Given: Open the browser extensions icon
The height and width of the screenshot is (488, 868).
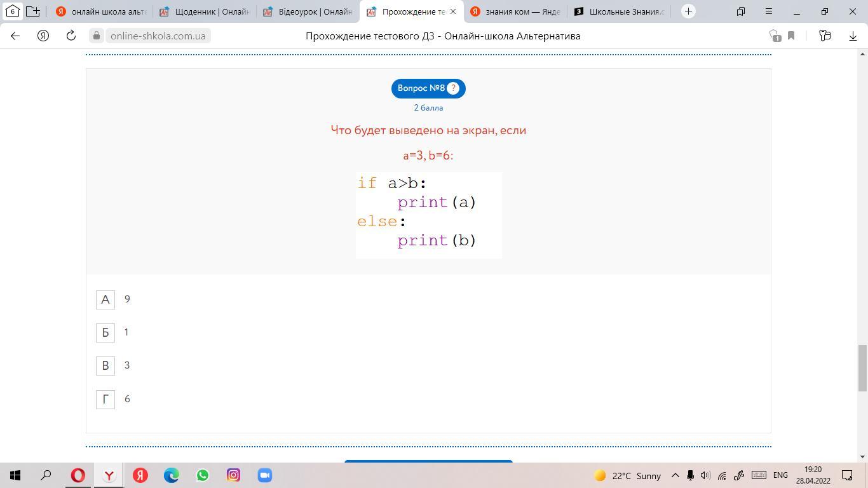Looking at the screenshot, I should click(825, 36).
